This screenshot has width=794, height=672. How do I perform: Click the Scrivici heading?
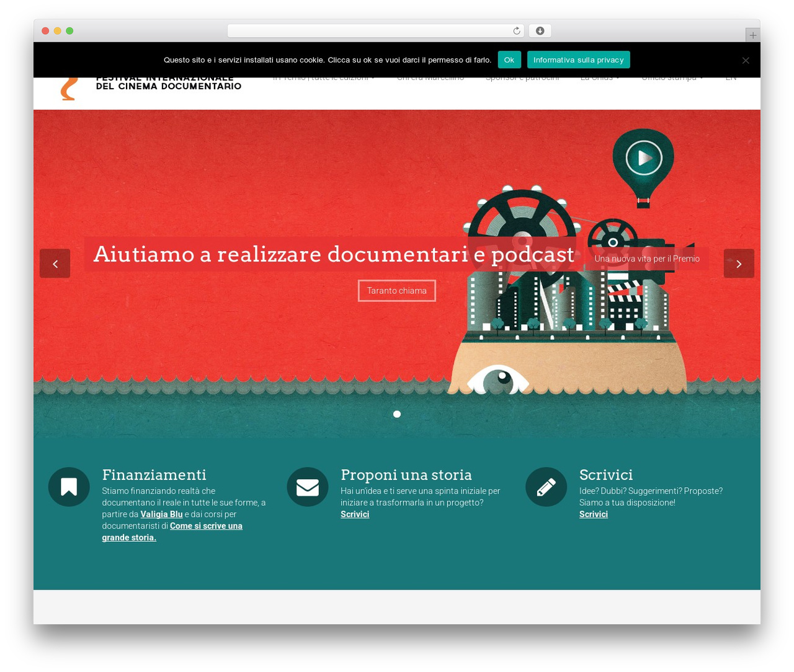coord(606,475)
